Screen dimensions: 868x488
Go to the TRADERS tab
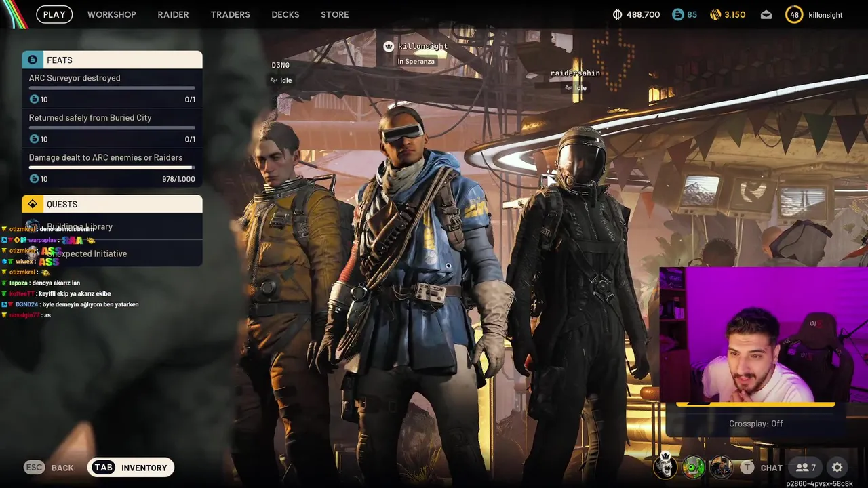click(231, 14)
